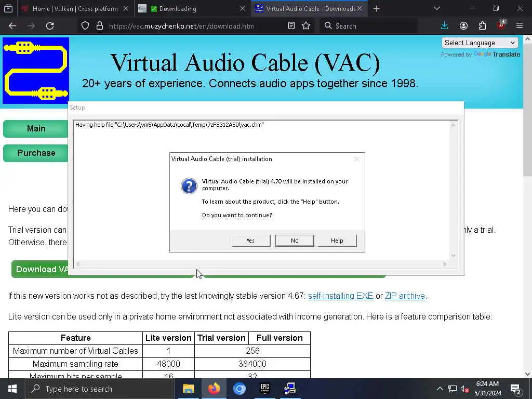Click the taskbar search box
The width and height of the screenshot is (532, 399).
100,389
